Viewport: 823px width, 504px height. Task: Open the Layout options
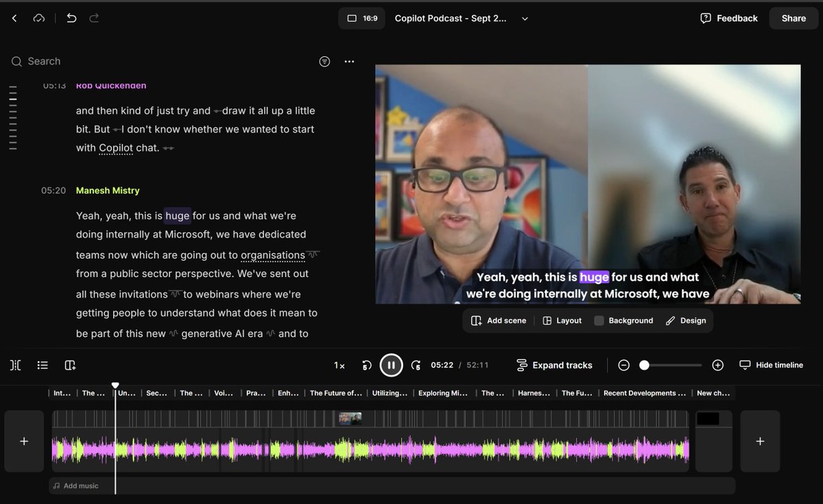point(562,320)
